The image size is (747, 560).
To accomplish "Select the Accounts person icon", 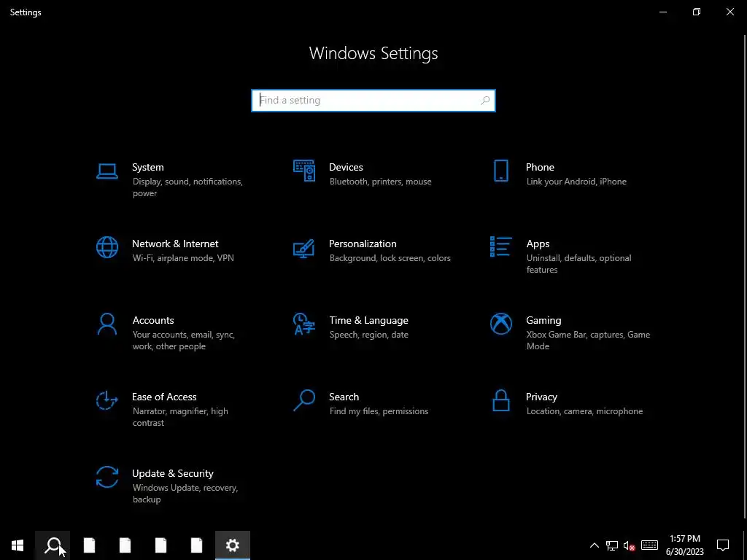I will 107,324.
